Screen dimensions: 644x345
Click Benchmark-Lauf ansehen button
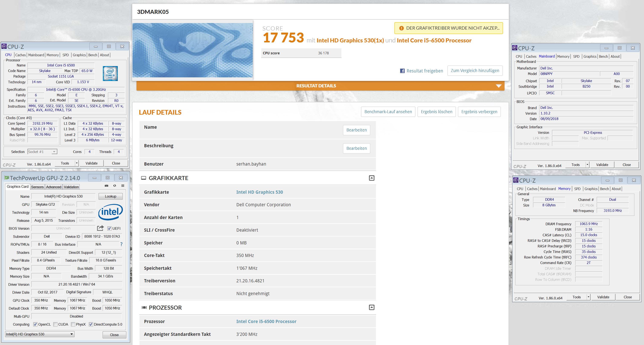click(388, 112)
